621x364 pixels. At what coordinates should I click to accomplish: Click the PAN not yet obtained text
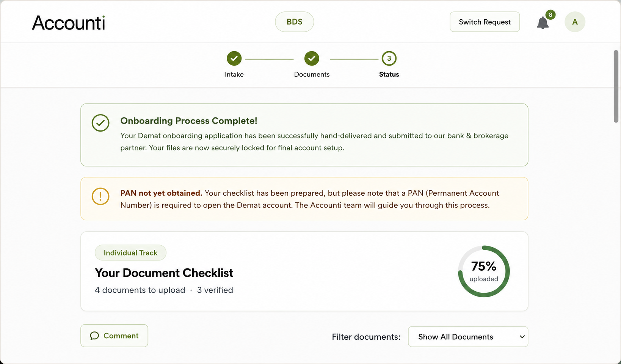point(161,193)
